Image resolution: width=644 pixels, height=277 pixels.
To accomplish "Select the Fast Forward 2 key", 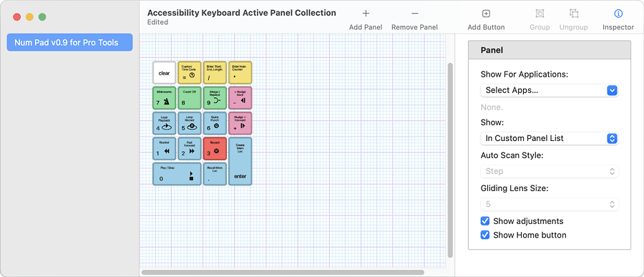I will coord(190,148).
